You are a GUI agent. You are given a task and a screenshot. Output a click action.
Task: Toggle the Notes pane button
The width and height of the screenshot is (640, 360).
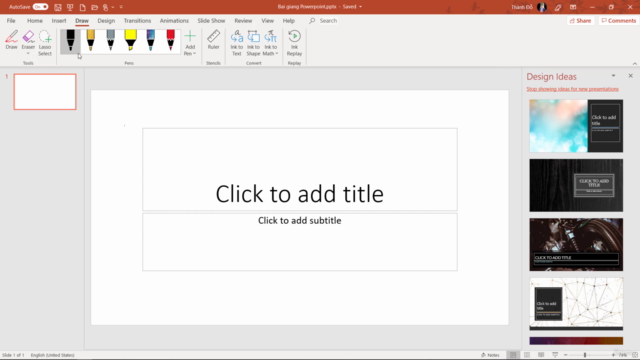[490, 355]
